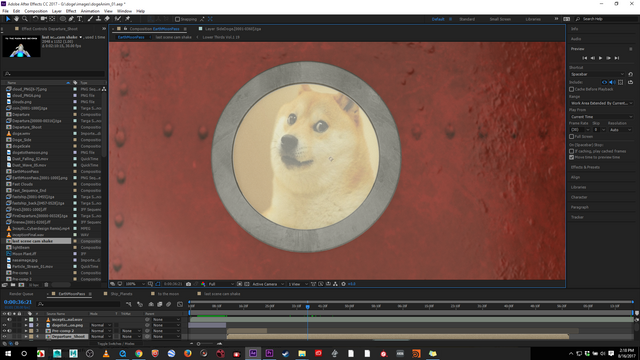The width and height of the screenshot is (640, 360).
Task: Take a snapshot with the camera icon
Action: (188, 284)
